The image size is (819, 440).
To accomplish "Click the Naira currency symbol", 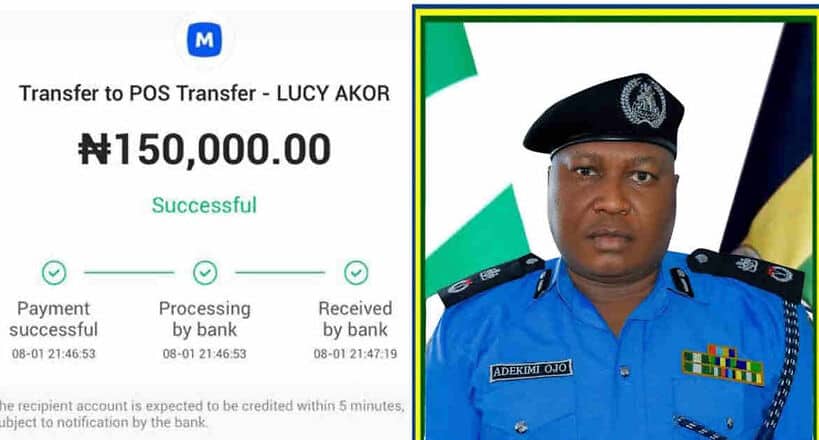I will coord(95,149).
